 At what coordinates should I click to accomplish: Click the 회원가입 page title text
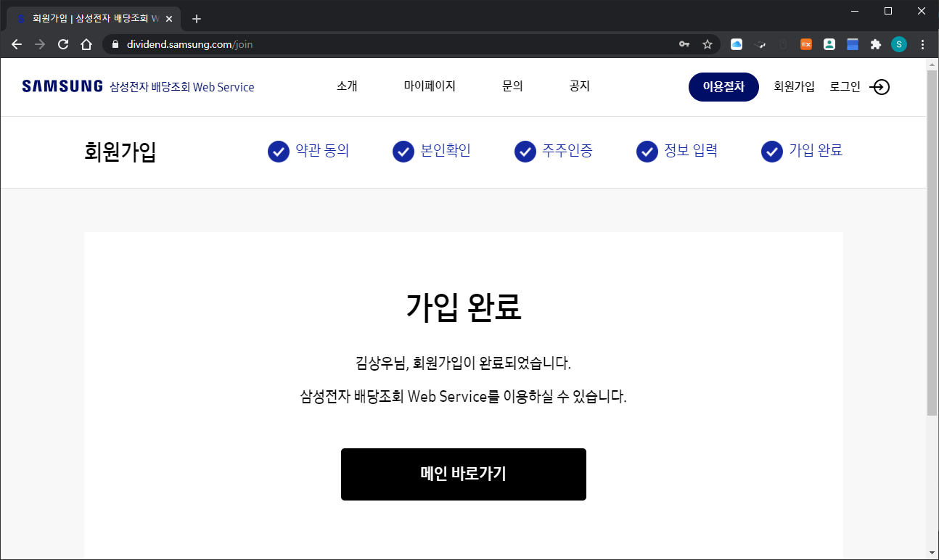click(x=120, y=152)
